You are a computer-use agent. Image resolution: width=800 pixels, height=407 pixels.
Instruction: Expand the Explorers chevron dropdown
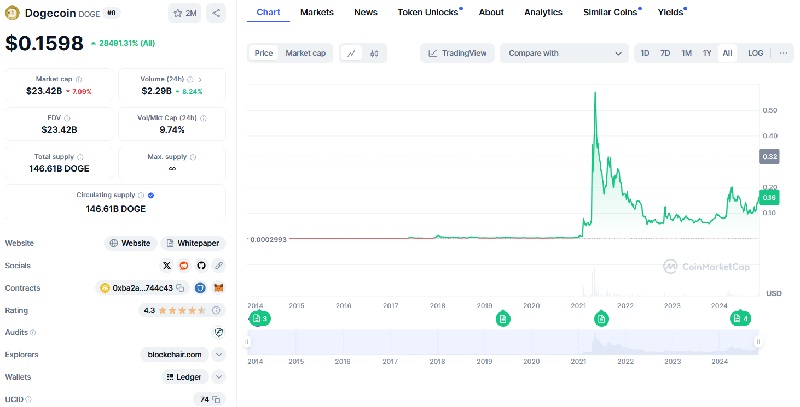pos(219,354)
